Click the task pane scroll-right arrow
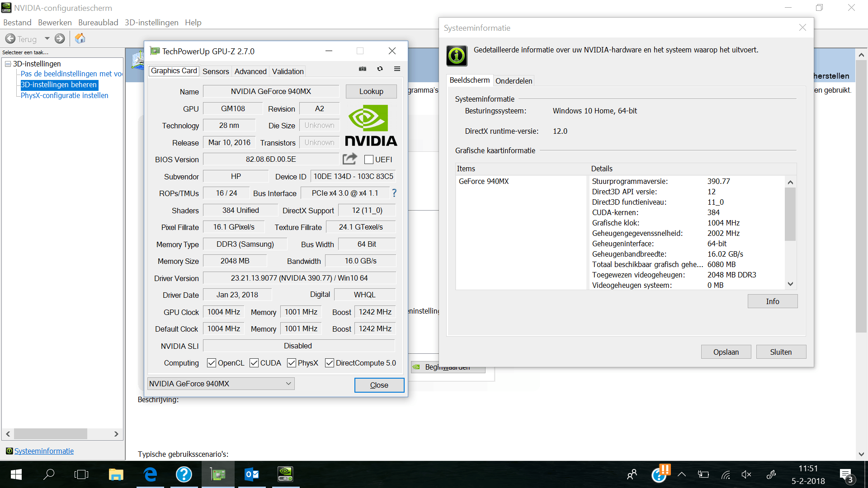Screen dimensions: 868x488 coord(116,434)
